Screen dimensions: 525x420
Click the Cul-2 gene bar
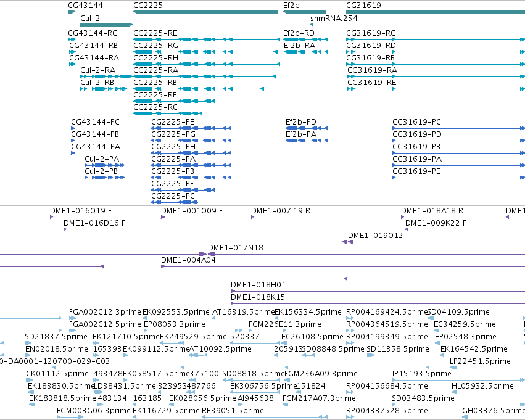(x=107, y=25)
